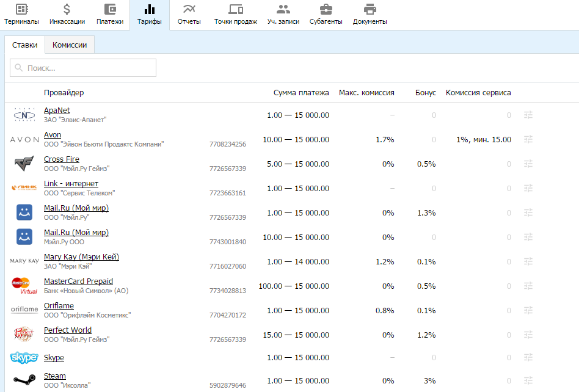Click settings sliders icon for Perfect World row

click(528, 335)
